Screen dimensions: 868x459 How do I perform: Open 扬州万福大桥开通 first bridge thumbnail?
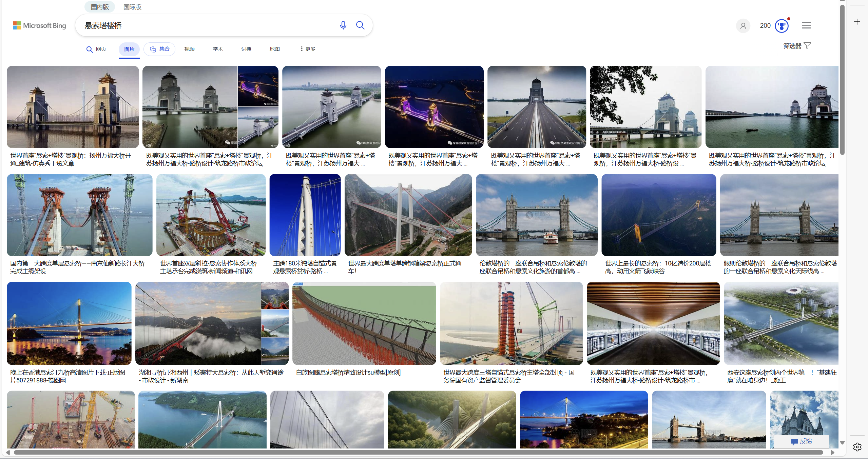pos(73,107)
